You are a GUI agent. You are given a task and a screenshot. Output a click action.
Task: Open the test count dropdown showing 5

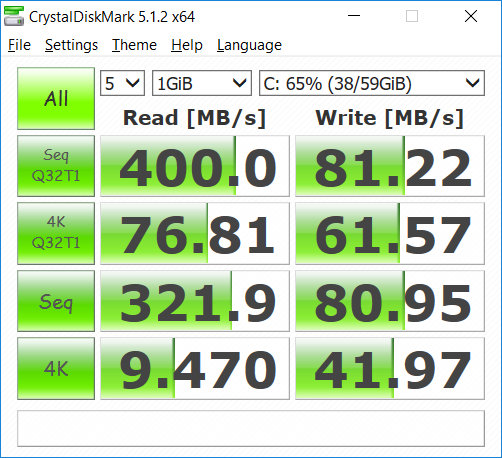point(122,83)
